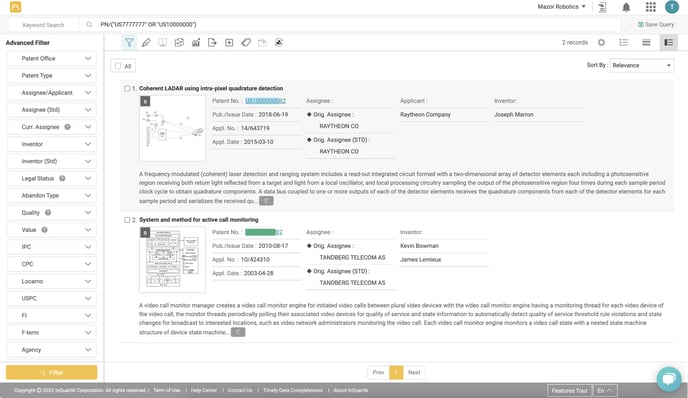Expand the Agency filter

click(52, 349)
